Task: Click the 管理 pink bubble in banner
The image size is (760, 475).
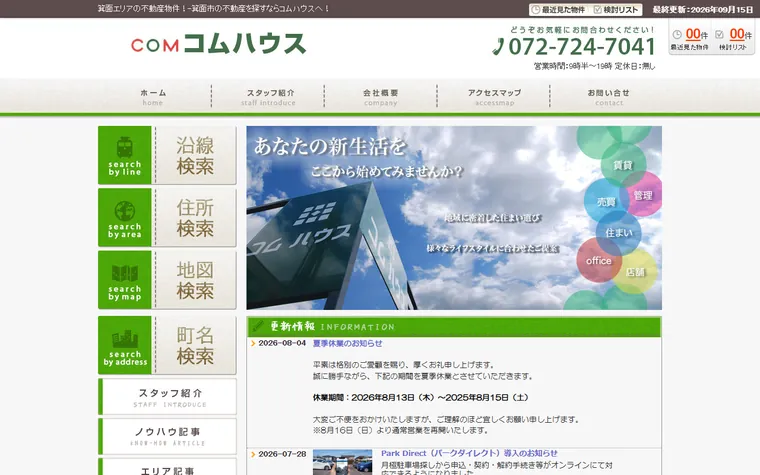Action: 643,195
